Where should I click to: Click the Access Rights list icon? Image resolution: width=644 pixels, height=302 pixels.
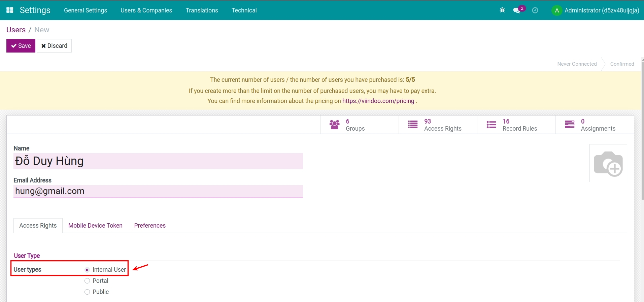click(413, 125)
